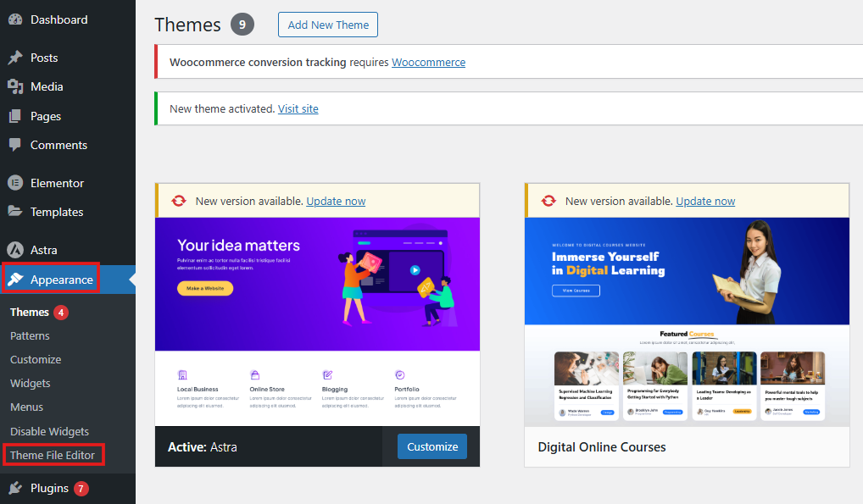Click the Media library icon
This screenshot has width=863, height=504.
14,86
